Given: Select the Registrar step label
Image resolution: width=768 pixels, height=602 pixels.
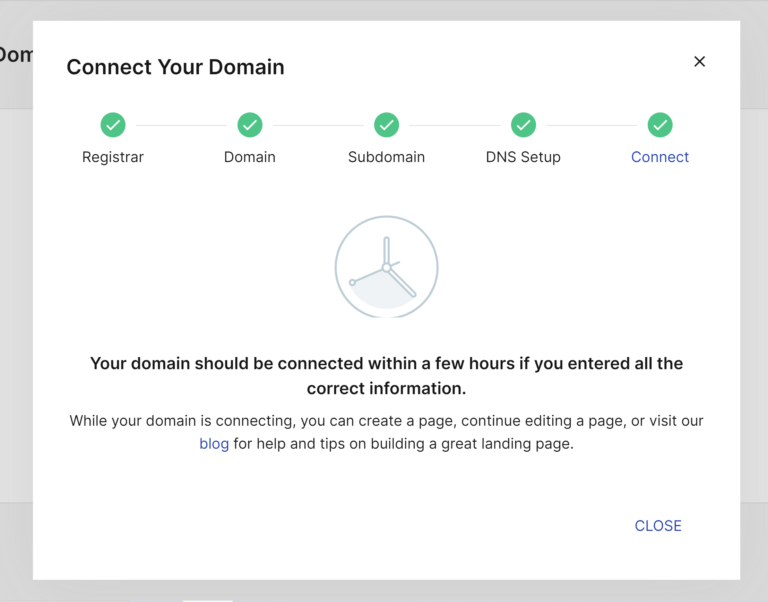Looking at the screenshot, I should click(x=113, y=157).
